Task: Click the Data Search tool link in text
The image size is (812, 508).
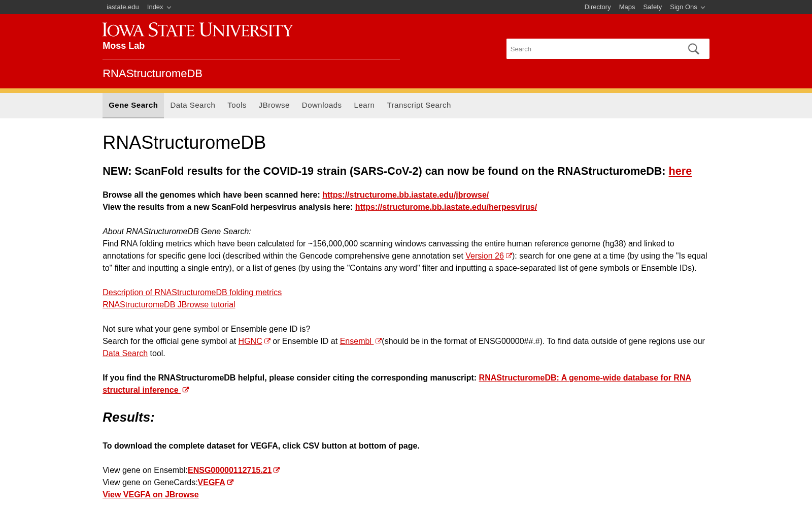Action: pos(125,354)
